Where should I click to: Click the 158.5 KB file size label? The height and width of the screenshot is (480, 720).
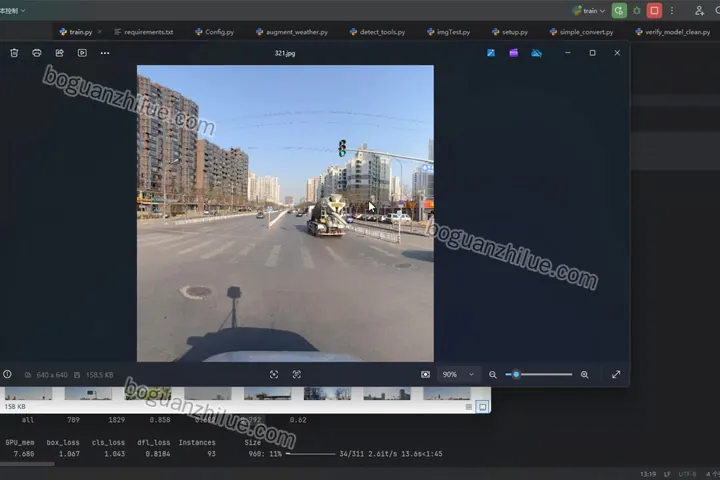click(100, 375)
